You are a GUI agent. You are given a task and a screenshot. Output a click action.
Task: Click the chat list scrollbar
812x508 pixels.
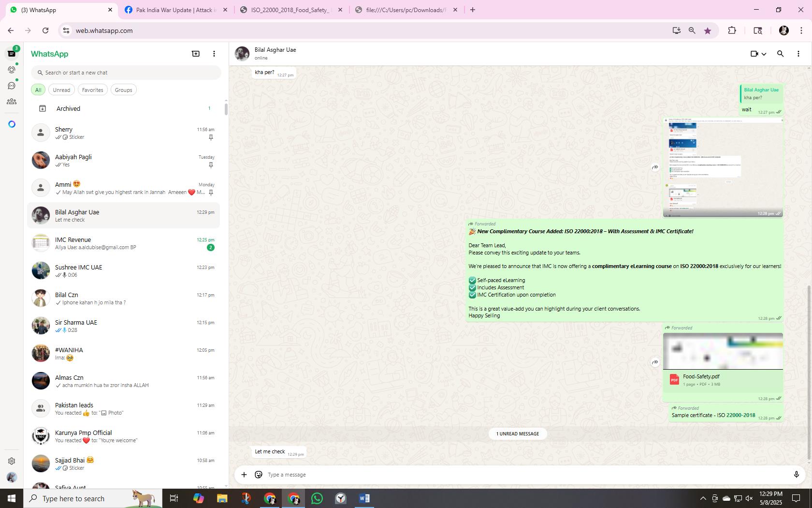[x=226, y=109]
